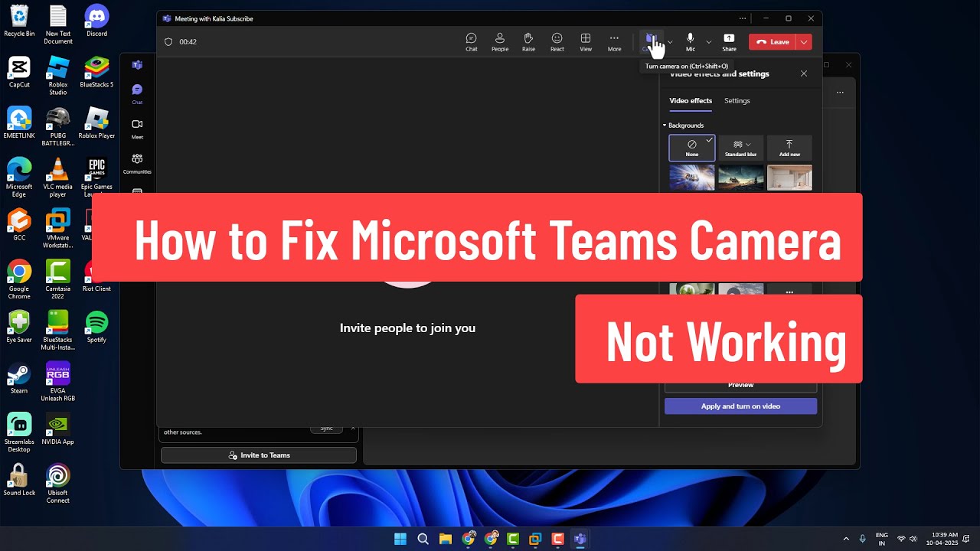Screen dimensions: 980x551
Task: Close the Video effects and settings panel
Action: point(804,73)
